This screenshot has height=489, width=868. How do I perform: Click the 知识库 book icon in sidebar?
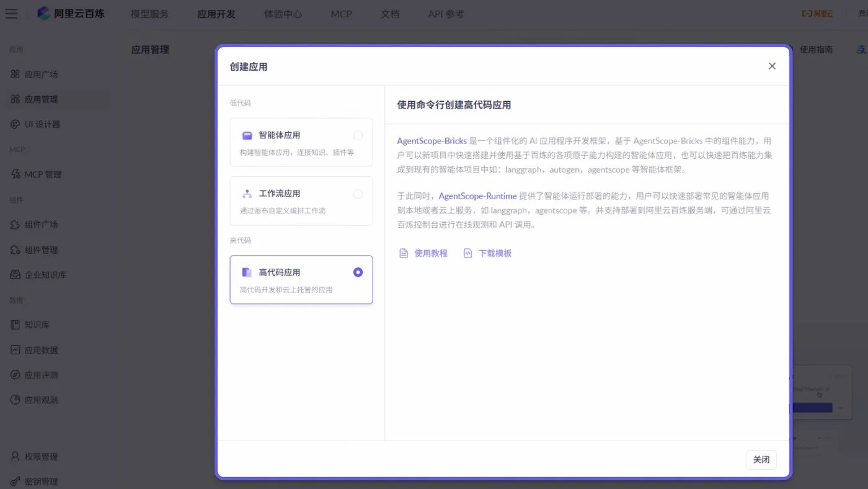pos(15,325)
